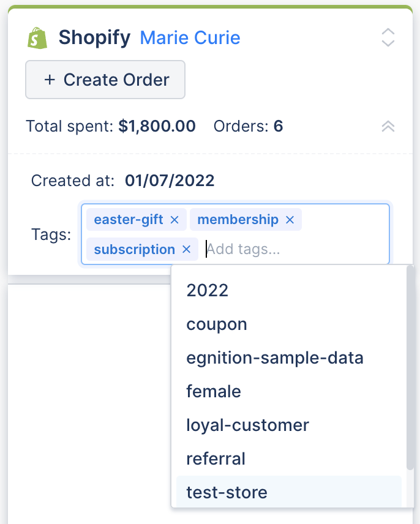Click the Add tags input field
Image resolution: width=420 pixels, height=524 pixels.
point(296,249)
